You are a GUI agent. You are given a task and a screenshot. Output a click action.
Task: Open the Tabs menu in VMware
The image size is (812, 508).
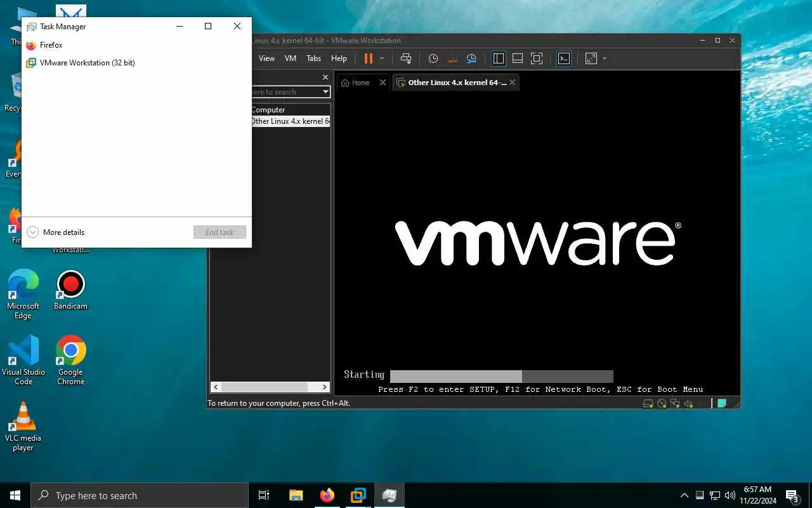tap(314, 58)
